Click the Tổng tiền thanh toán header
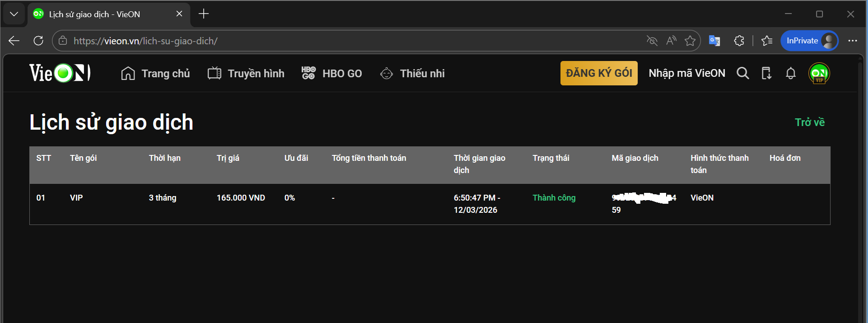 [369, 158]
